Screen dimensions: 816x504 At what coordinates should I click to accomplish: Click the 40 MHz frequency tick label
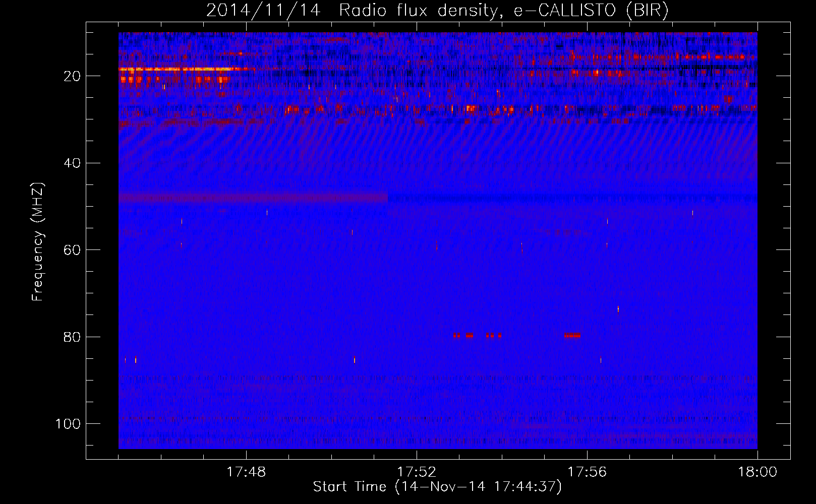pyautogui.click(x=72, y=163)
